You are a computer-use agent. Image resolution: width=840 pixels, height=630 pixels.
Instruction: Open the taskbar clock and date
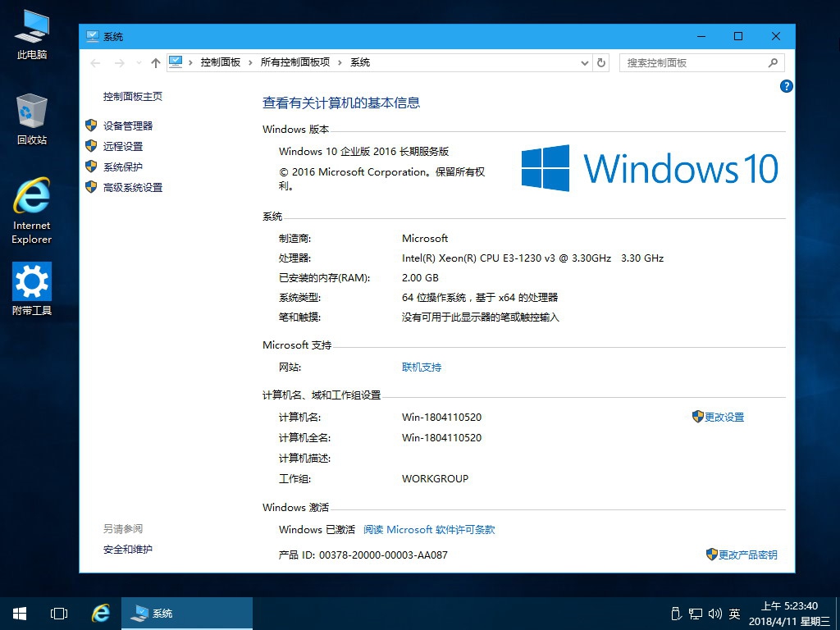pos(790,614)
